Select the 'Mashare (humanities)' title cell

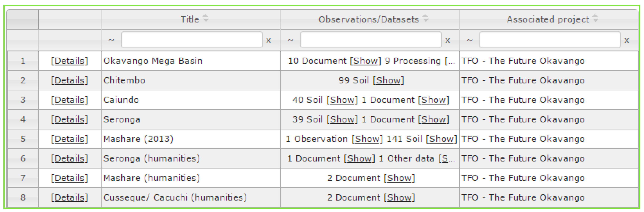tap(191, 178)
